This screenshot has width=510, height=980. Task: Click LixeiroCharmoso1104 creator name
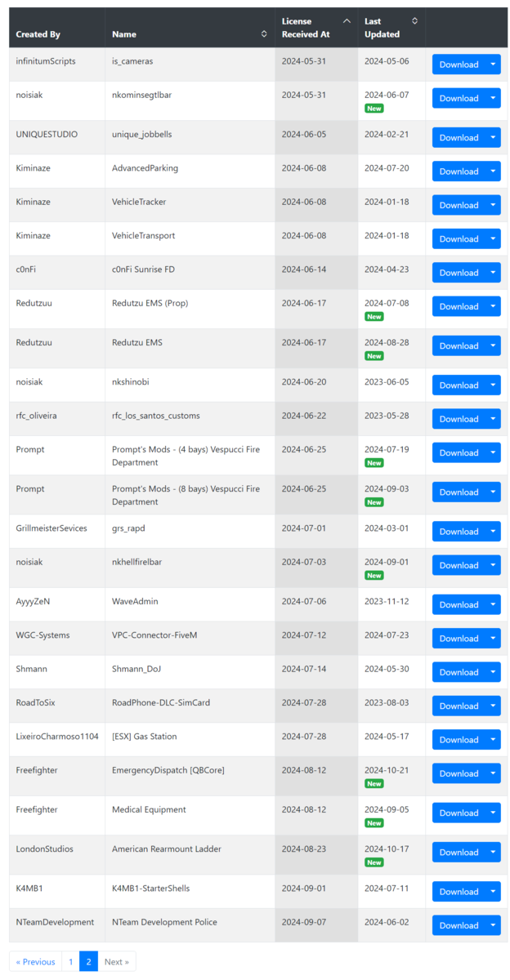(x=57, y=737)
